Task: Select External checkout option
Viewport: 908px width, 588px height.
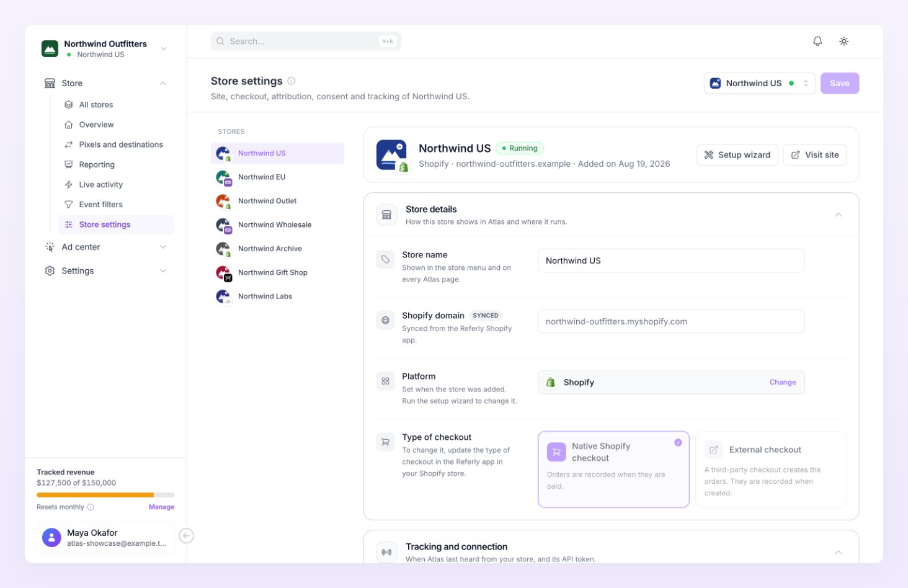Action: [x=771, y=469]
